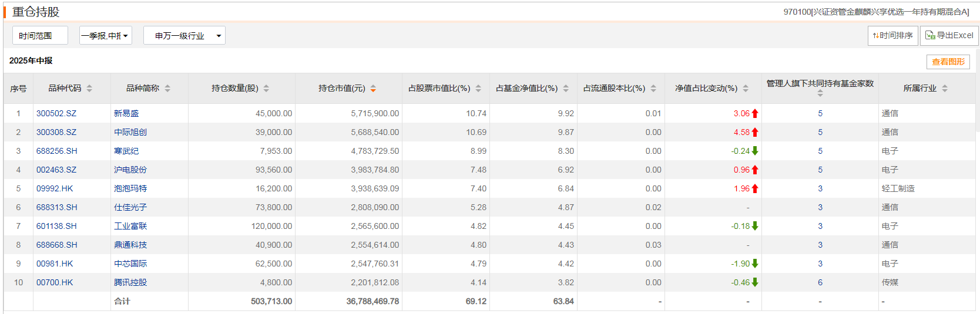Click fund name 970100 兴证资管金麒麟 text
This screenshot has height=314, width=980.
click(876, 12)
